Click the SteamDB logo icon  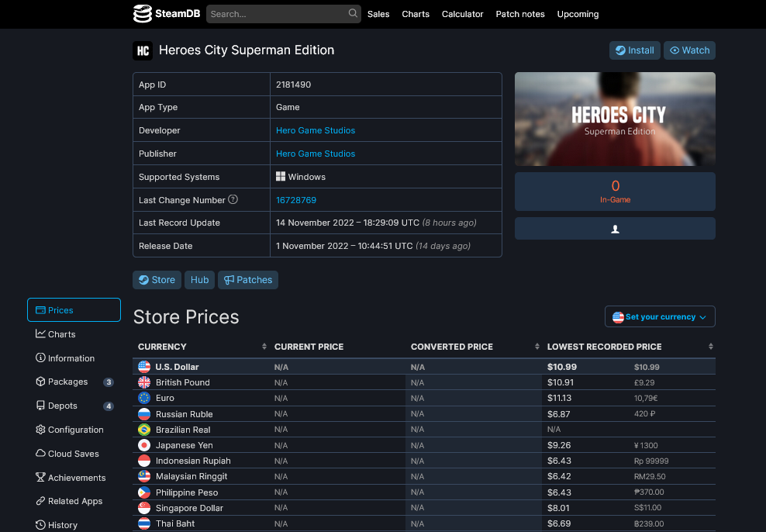tap(143, 14)
